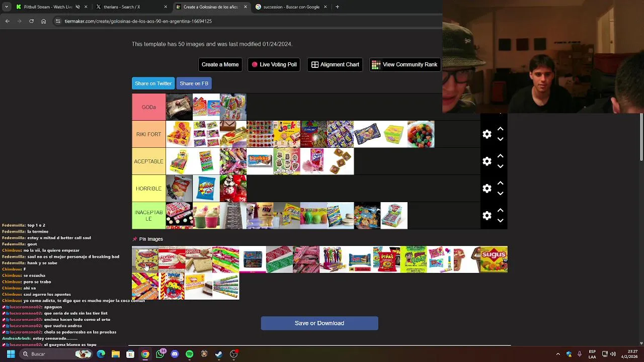Close the succession Google tab
Screen dimensions: 644x362
[x=325, y=7]
